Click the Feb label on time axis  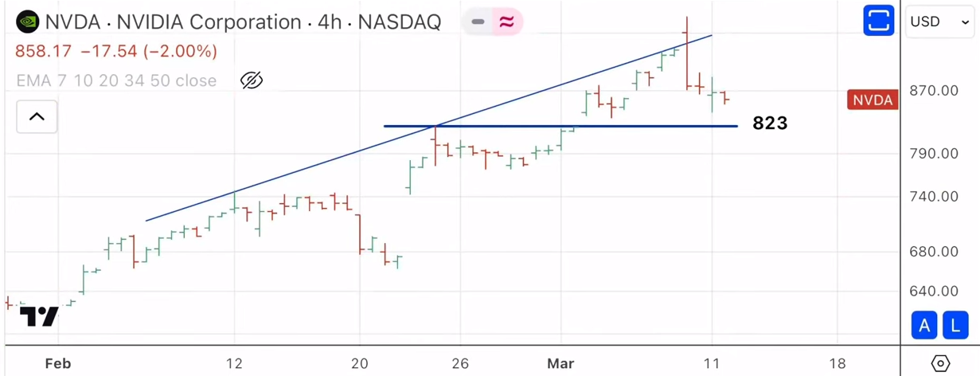click(x=58, y=363)
